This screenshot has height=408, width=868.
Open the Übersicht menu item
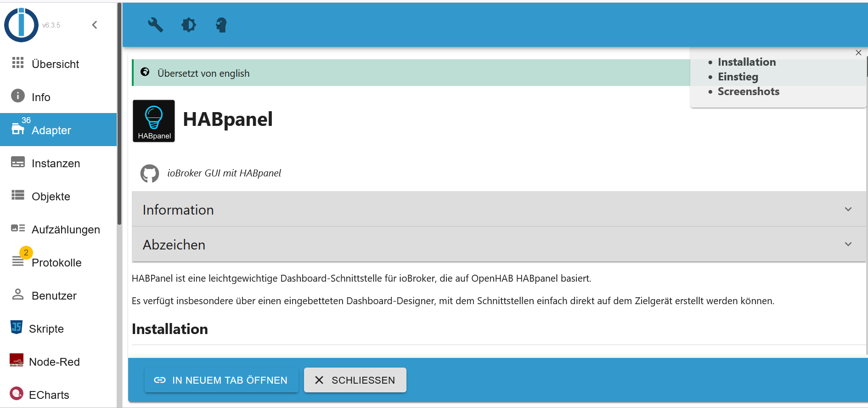coord(55,64)
